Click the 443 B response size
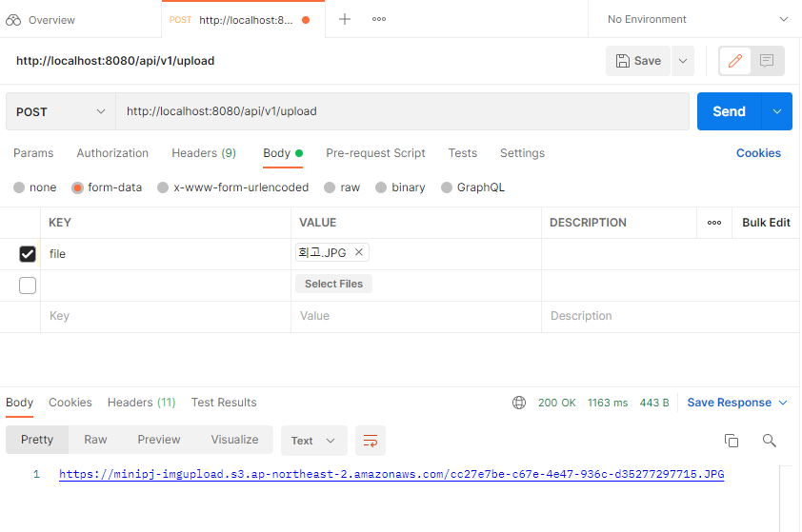The width and height of the screenshot is (802, 532). pos(654,403)
